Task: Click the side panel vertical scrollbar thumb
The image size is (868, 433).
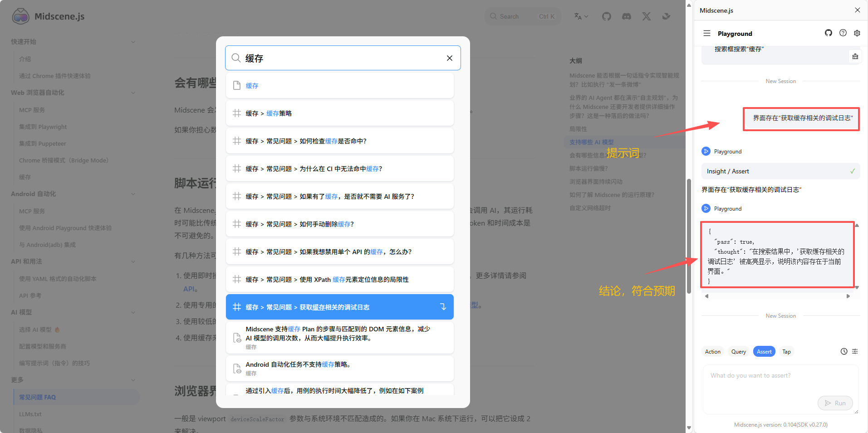Action: (x=689, y=236)
